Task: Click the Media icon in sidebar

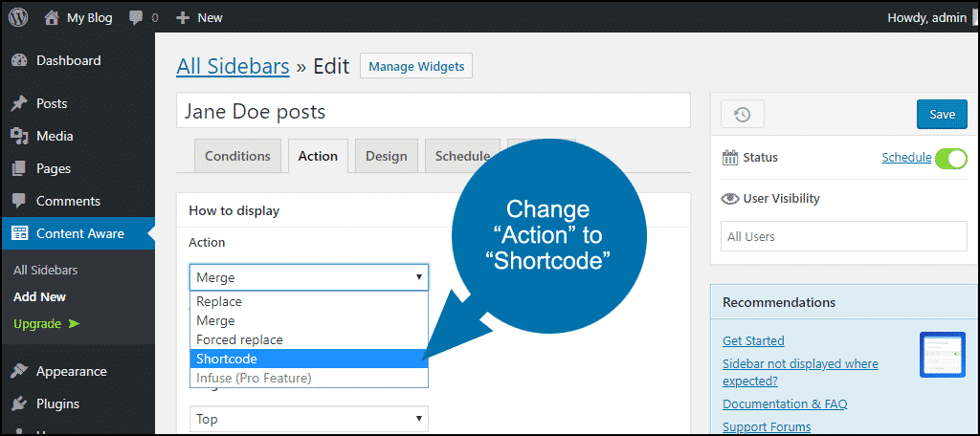Action: point(19,136)
